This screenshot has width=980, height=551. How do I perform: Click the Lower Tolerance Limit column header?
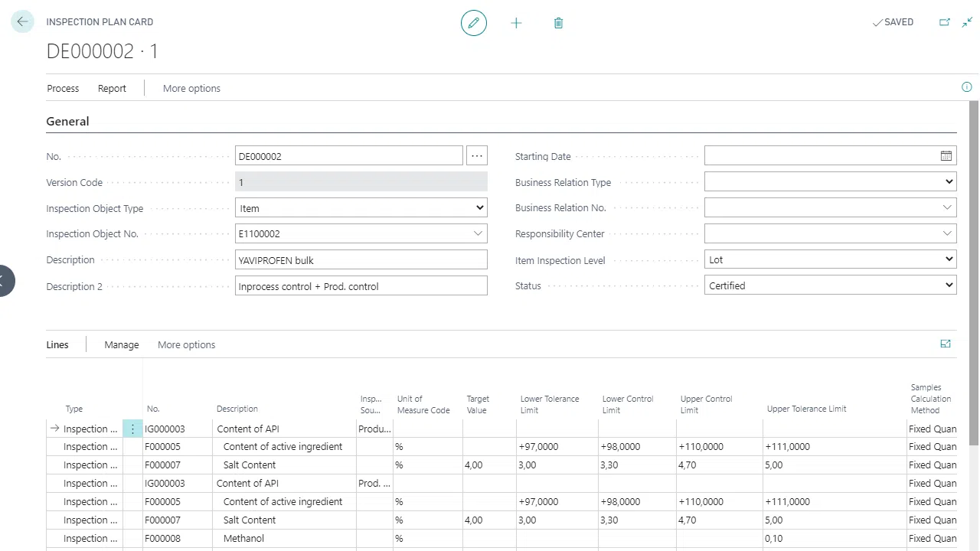pos(550,404)
